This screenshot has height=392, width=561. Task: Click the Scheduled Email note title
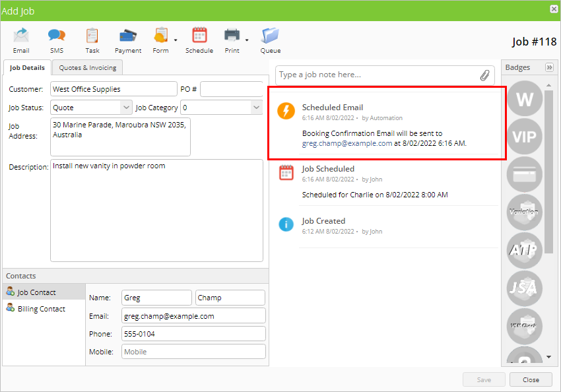333,108
